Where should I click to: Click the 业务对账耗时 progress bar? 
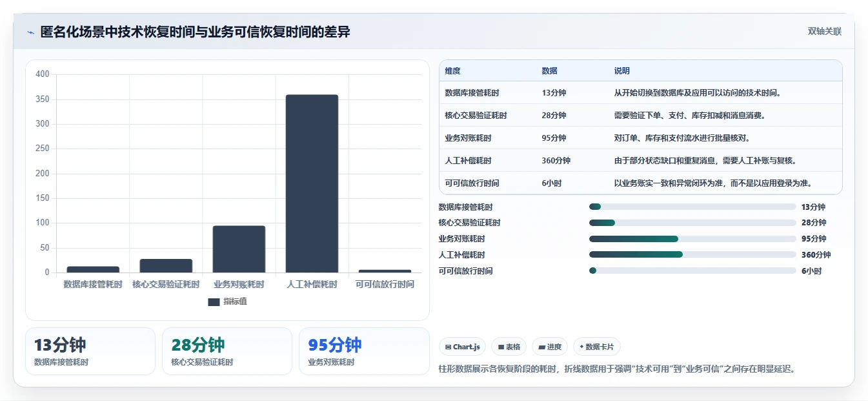coord(692,239)
